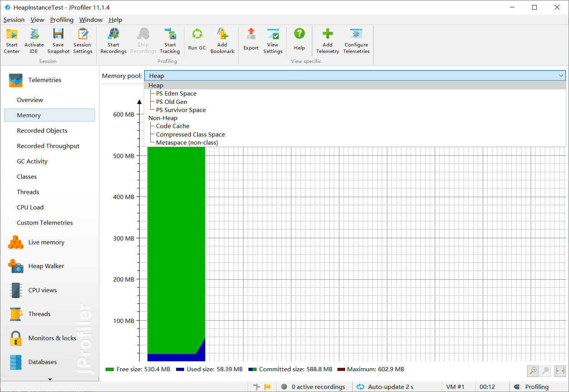This screenshot has height=392, width=569.
Task: Open Threads telemetry under Telemetries
Action: pos(49,192)
